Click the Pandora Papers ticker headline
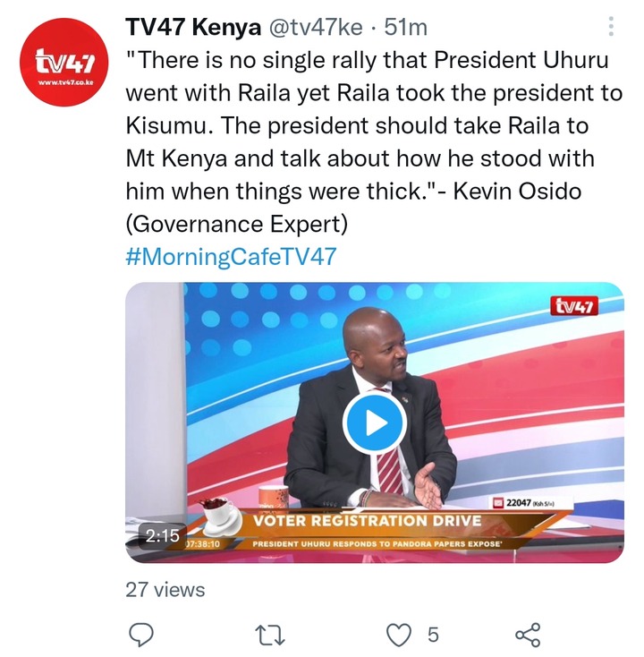The width and height of the screenshot is (644, 657). (377, 544)
